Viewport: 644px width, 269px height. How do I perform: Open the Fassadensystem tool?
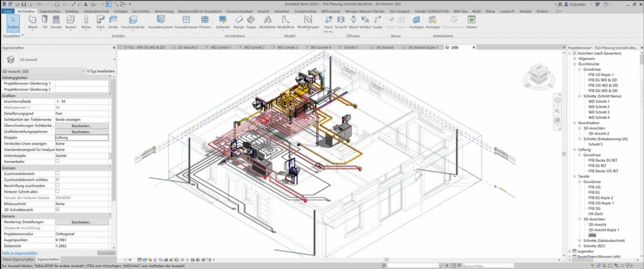click(x=161, y=22)
